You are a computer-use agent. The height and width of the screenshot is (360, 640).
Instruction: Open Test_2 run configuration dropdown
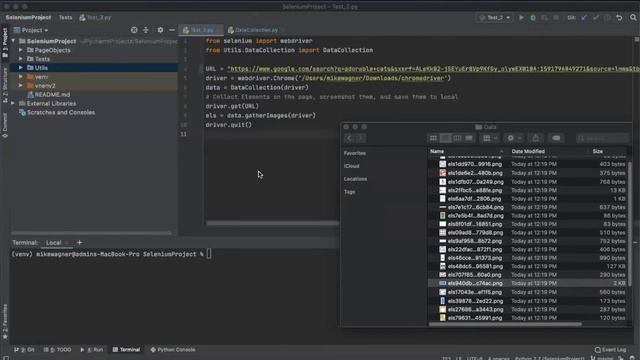pos(495,18)
